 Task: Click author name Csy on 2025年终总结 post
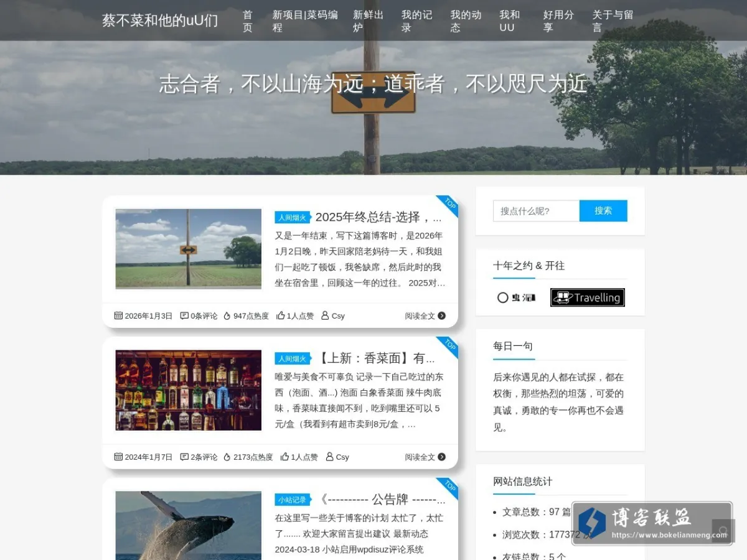(x=338, y=316)
